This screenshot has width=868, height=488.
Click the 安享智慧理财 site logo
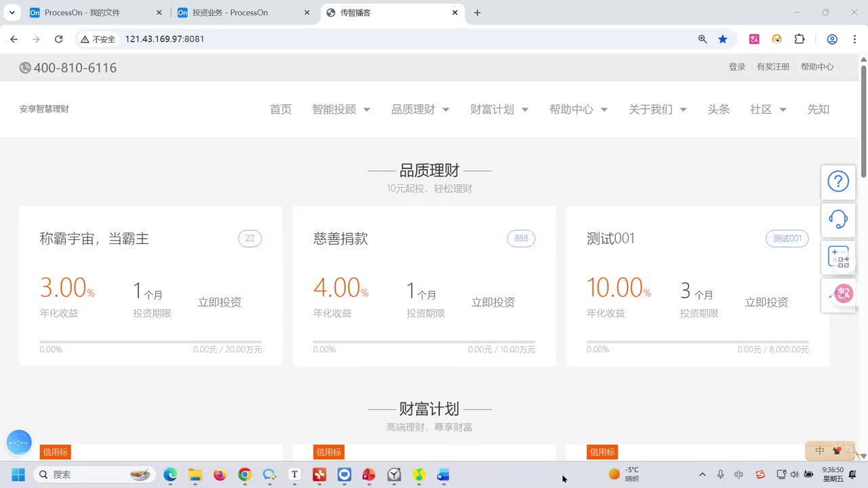pyautogui.click(x=44, y=109)
